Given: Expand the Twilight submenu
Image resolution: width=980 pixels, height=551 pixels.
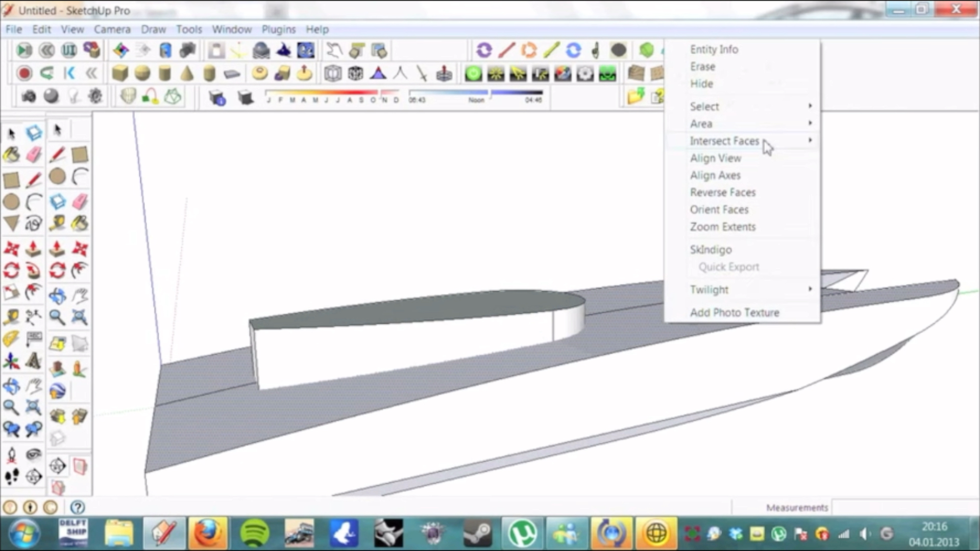Looking at the screenshot, I should tap(709, 289).
